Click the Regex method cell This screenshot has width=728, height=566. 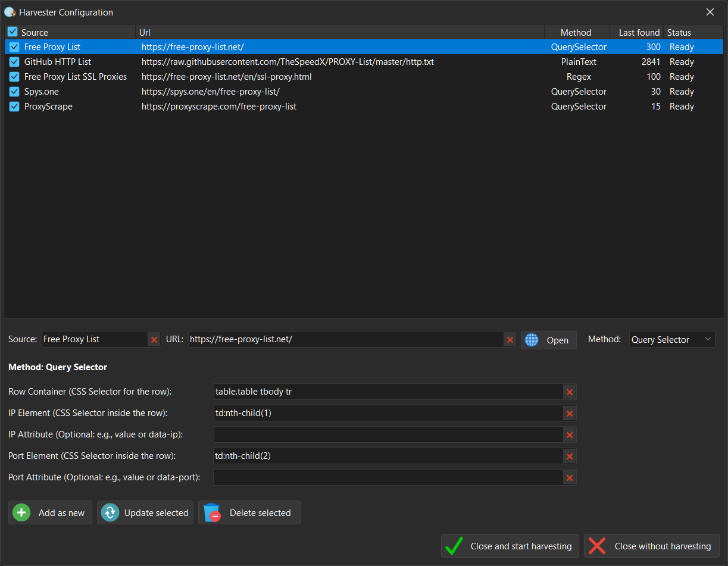click(579, 77)
